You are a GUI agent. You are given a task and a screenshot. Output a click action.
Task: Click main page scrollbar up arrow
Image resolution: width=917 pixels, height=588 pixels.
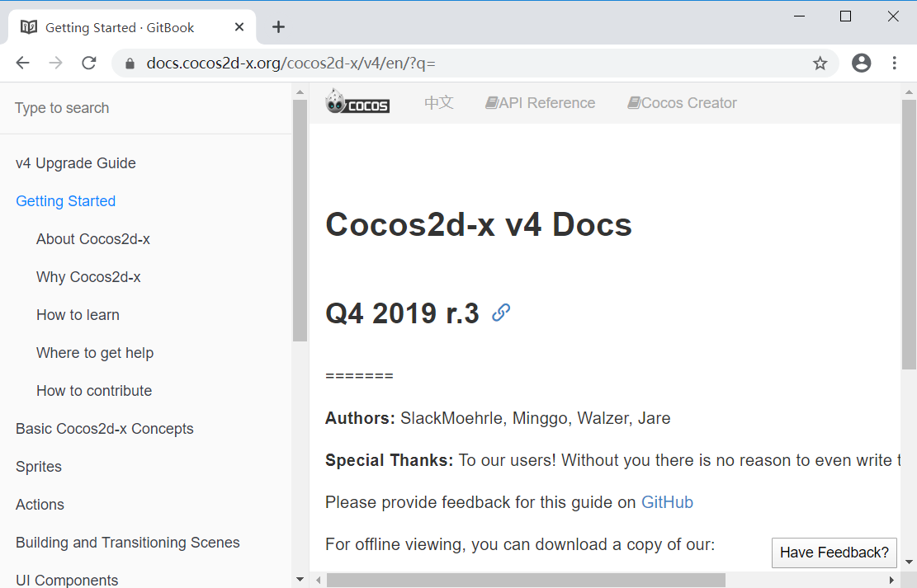(x=909, y=92)
